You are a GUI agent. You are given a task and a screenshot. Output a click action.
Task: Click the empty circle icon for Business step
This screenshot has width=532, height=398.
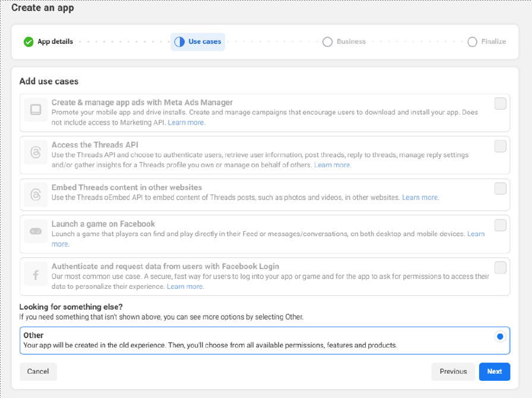327,42
